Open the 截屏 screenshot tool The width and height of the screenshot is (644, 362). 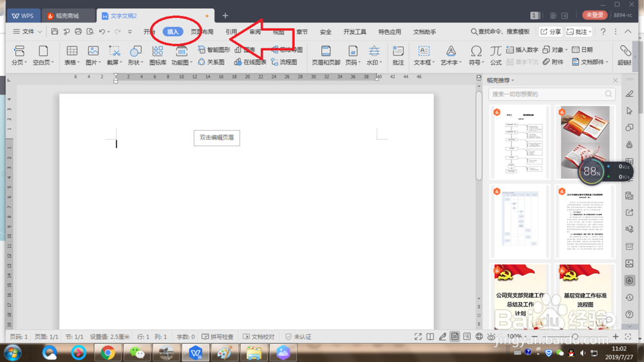click(x=115, y=55)
